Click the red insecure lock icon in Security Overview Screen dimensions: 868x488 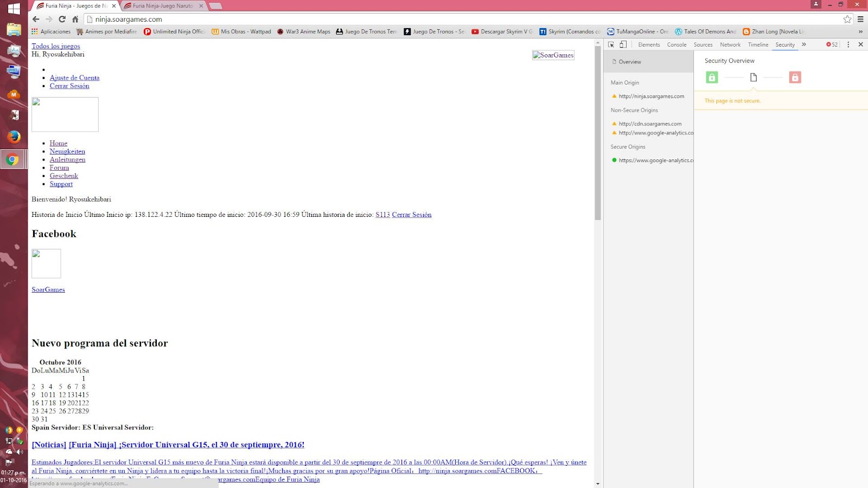pyautogui.click(x=795, y=78)
